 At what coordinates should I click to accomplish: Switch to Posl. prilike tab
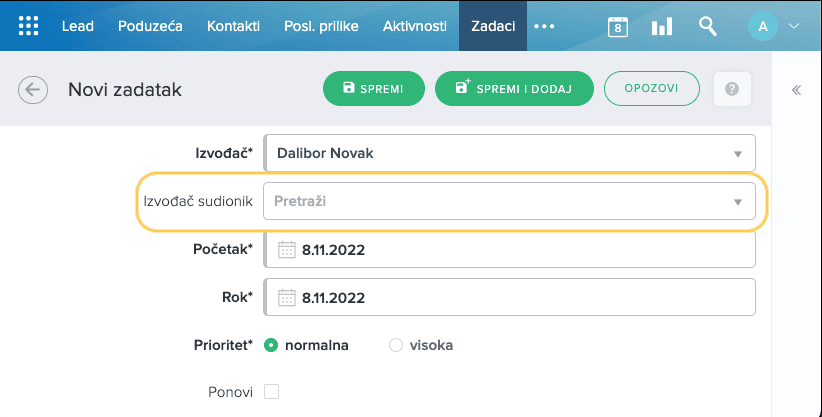pyautogui.click(x=321, y=26)
